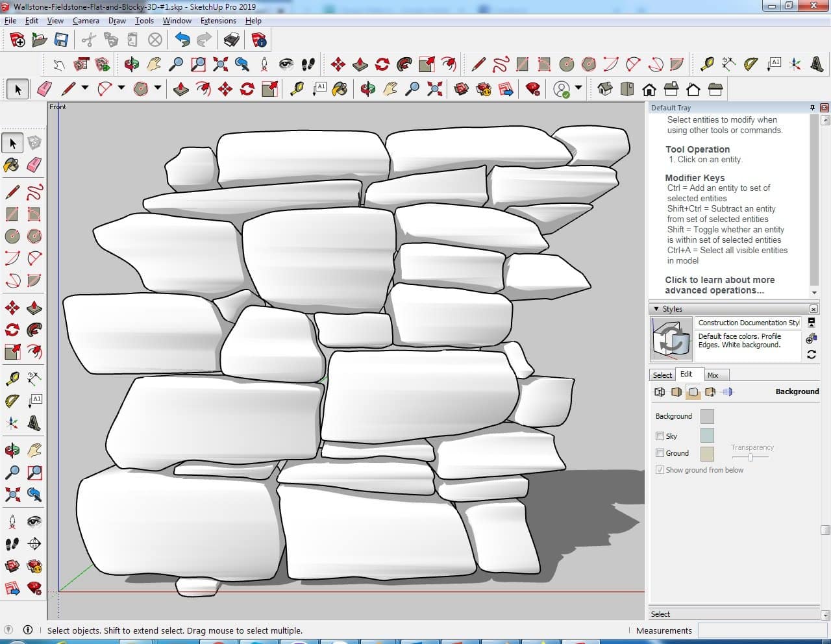Toggle Show ground from below checkbox
The width and height of the screenshot is (831, 644).
(660, 470)
